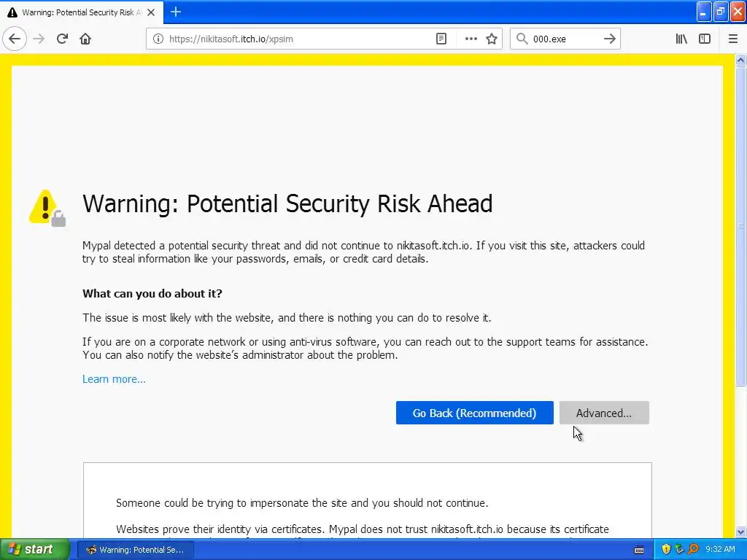The height and width of the screenshot is (560, 747).
Task: Show site information icon in address bar
Action: pos(158,39)
